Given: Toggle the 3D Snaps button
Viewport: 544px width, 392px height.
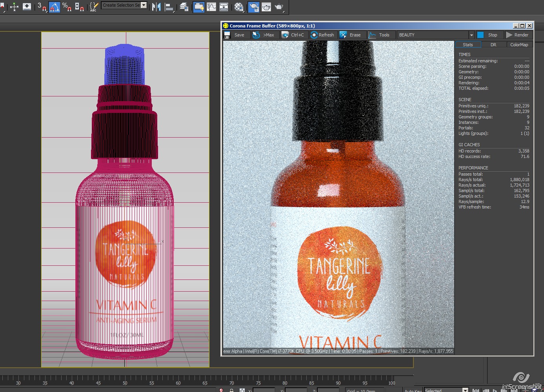Looking at the screenshot, I should (x=42, y=7).
